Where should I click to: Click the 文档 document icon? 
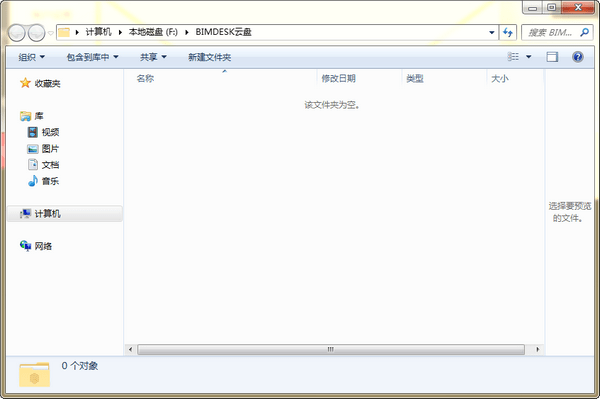pos(33,164)
